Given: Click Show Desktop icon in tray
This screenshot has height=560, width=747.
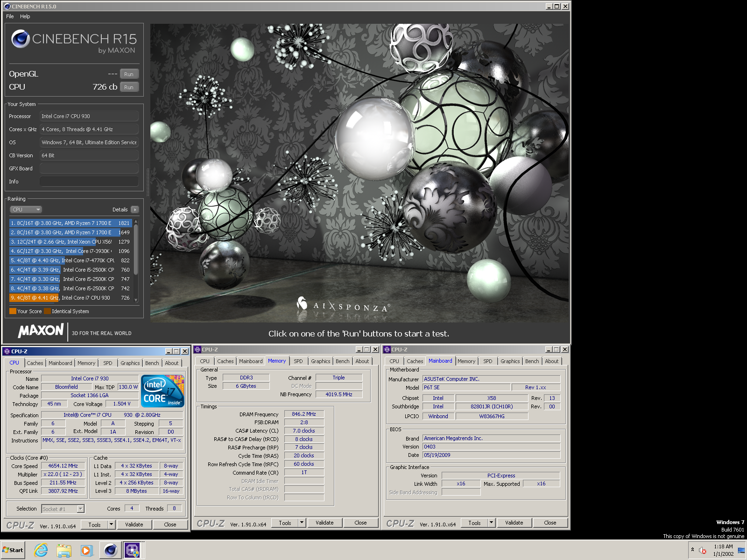Looking at the screenshot, I should tap(741, 550).
